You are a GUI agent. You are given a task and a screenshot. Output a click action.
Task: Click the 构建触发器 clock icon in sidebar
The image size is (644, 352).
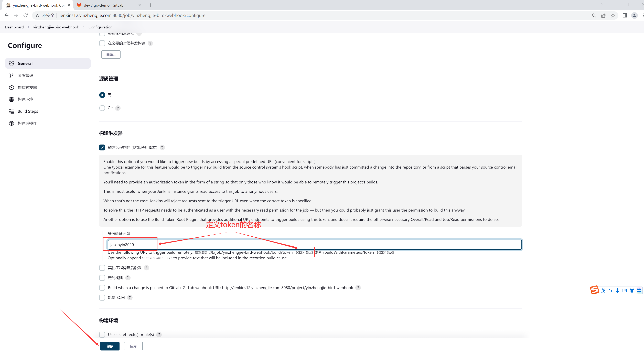pos(12,87)
